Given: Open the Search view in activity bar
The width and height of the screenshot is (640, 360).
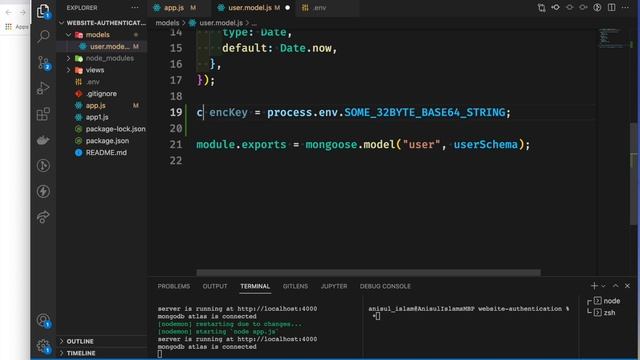Looking at the screenshot, I should click(x=43, y=36).
